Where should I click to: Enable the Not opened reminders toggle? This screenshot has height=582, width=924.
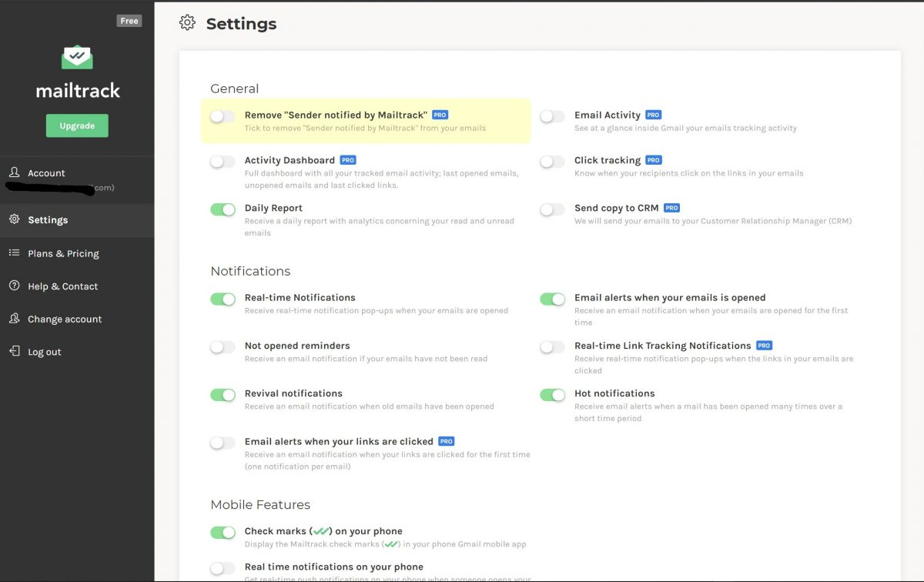coord(223,347)
